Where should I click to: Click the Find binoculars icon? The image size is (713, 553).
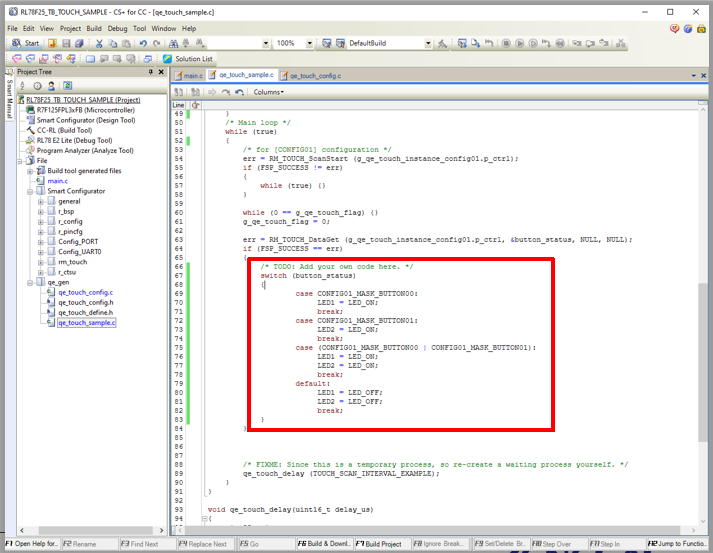tap(173, 43)
